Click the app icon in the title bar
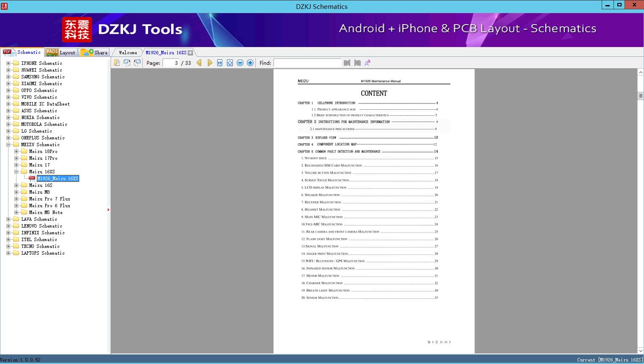644x364 pixels. click(4, 6)
